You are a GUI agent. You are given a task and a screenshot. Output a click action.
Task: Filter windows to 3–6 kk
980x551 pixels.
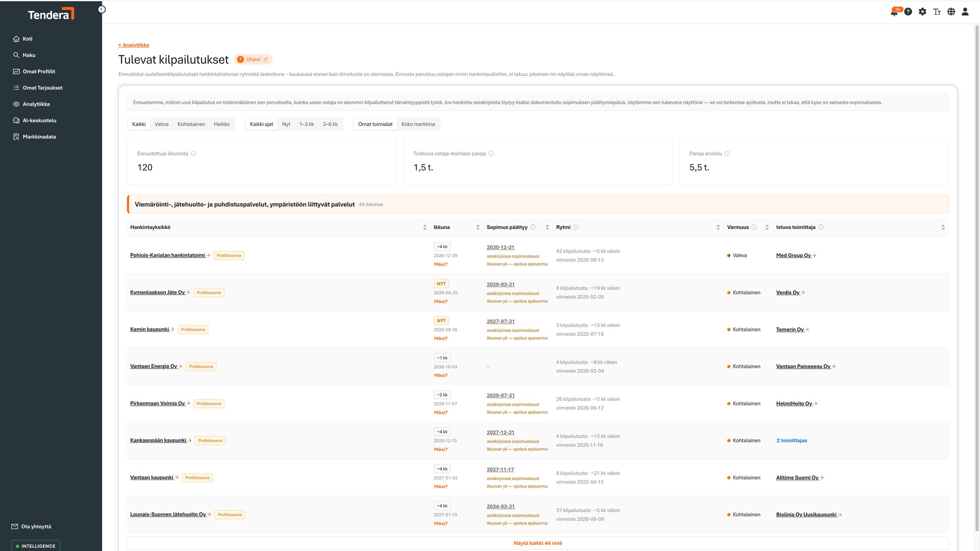[330, 124]
